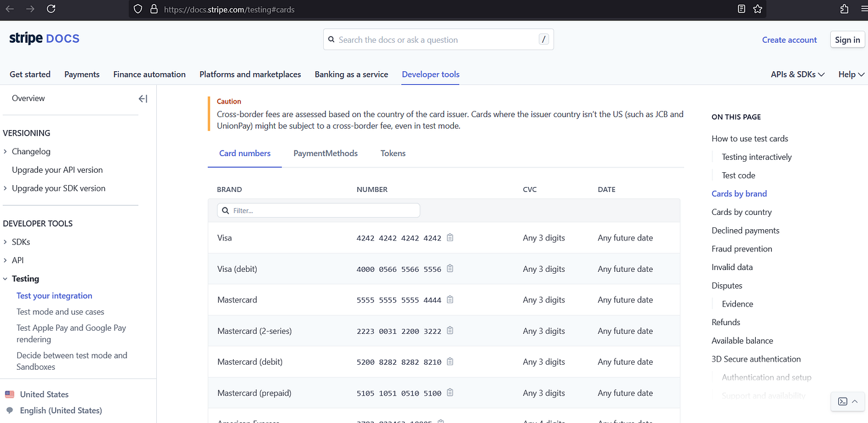The image size is (868, 423).
Task: Open the Payments navigation menu
Action: [82, 74]
